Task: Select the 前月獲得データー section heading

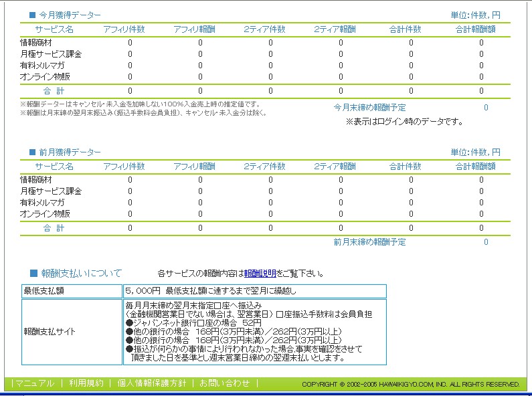Action: pos(70,153)
